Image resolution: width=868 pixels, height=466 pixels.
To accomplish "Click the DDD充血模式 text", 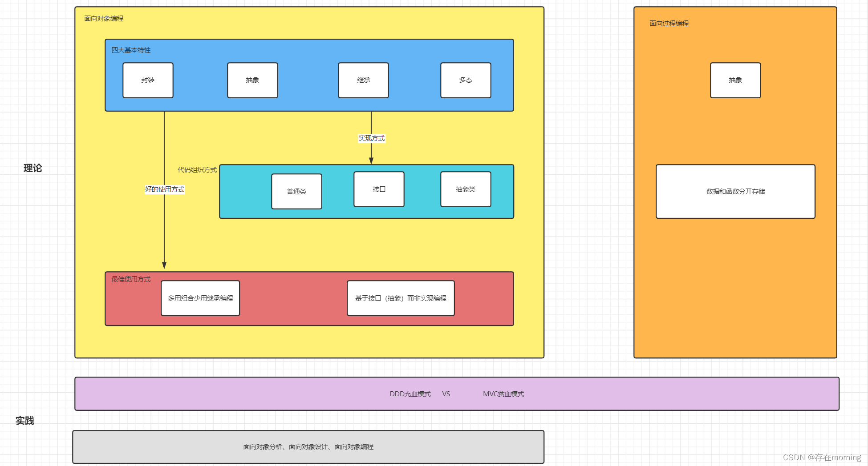I will [x=410, y=394].
